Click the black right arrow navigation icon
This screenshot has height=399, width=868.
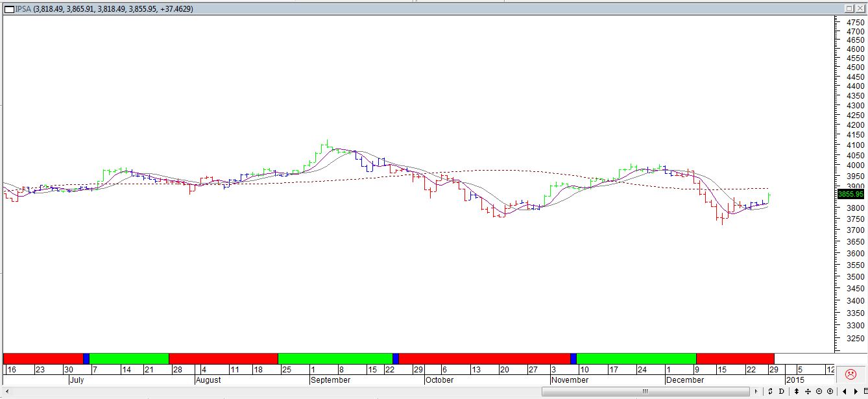(x=856, y=391)
